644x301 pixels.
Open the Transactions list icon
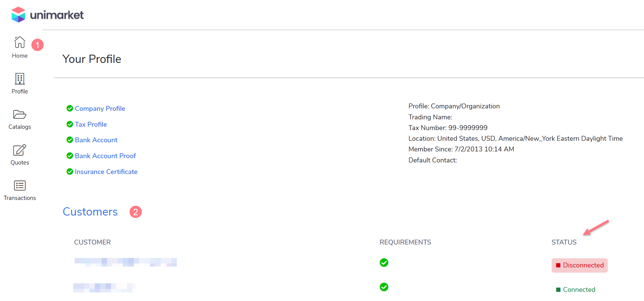[x=20, y=186]
